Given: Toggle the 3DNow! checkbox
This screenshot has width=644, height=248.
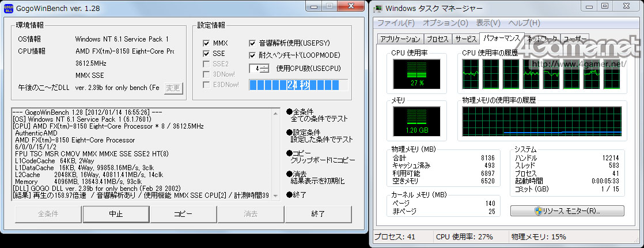Looking at the screenshot, I should click(207, 74).
